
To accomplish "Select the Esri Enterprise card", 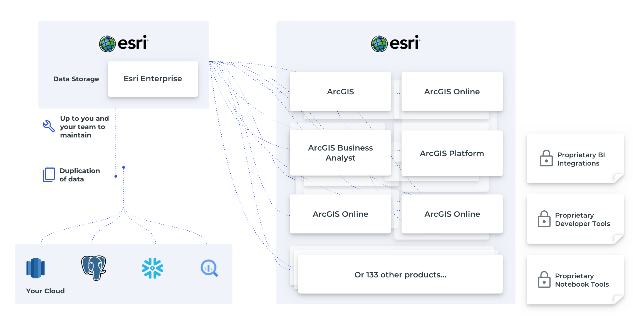I will (x=153, y=79).
